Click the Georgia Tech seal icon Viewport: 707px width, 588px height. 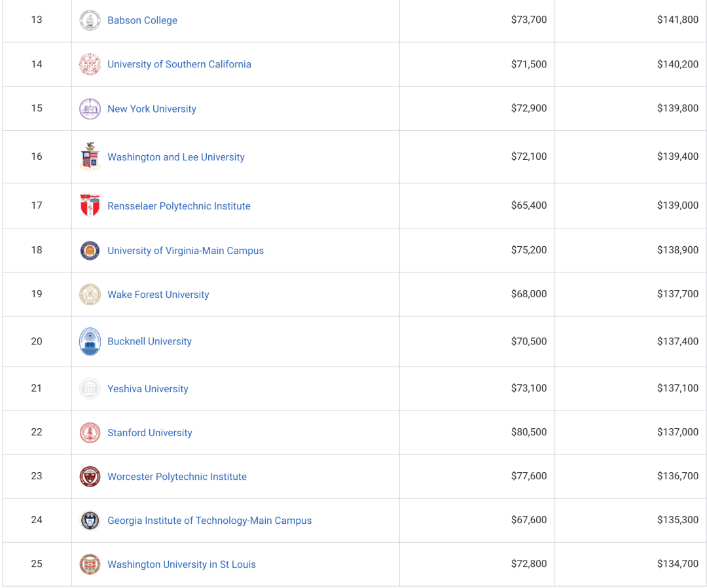90,521
